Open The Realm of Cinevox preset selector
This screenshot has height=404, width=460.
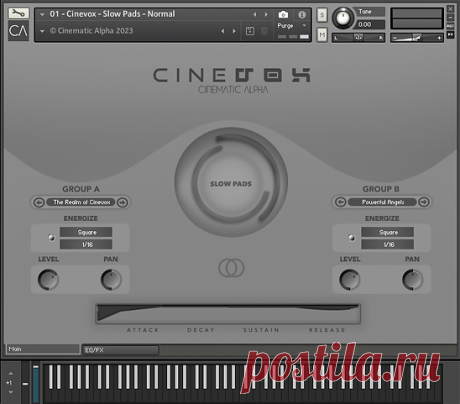[x=81, y=202]
